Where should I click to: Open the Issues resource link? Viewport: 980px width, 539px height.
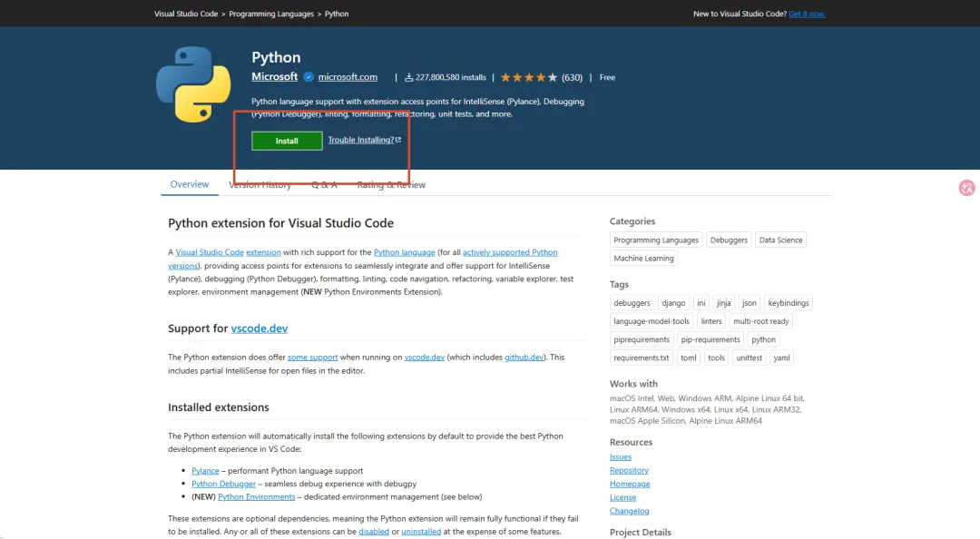(621, 457)
